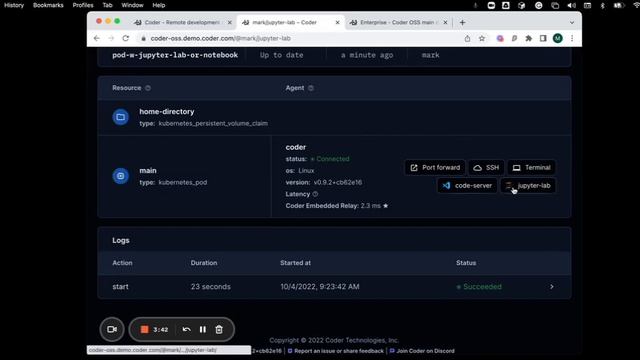Open the Chrome profile avatar M
The image size is (640, 360).
click(558, 38)
